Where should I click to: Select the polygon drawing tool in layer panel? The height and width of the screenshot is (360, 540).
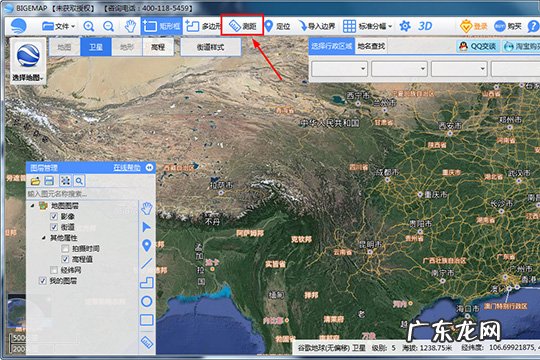(x=147, y=282)
